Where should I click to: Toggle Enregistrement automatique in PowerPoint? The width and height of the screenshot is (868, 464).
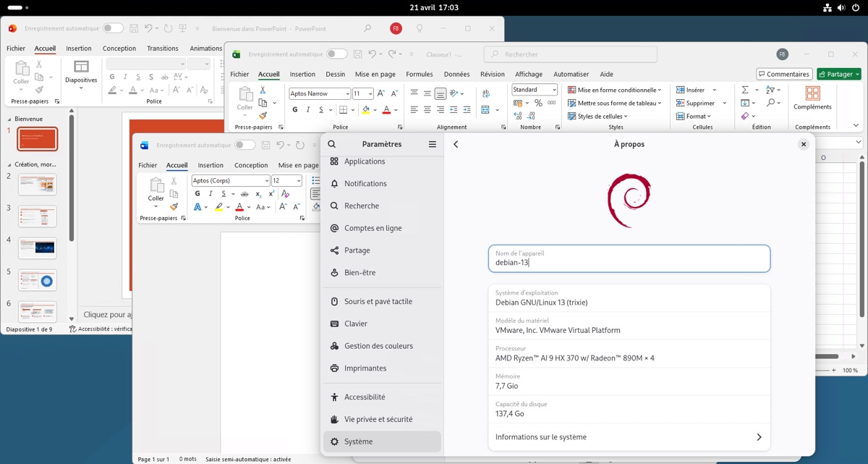pos(113,28)
